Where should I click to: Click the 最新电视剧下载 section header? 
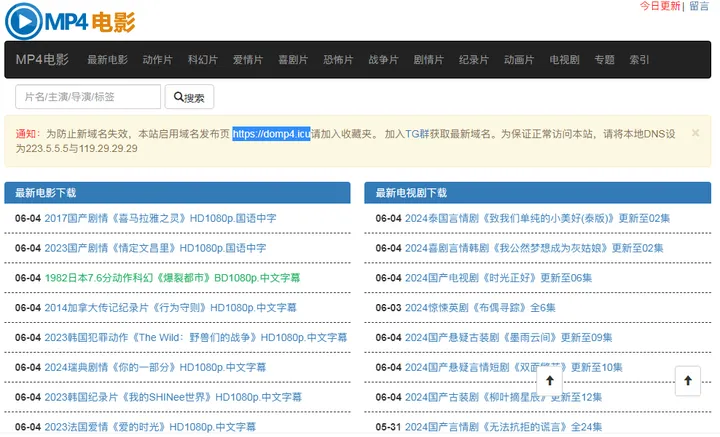tap(538, 193)
